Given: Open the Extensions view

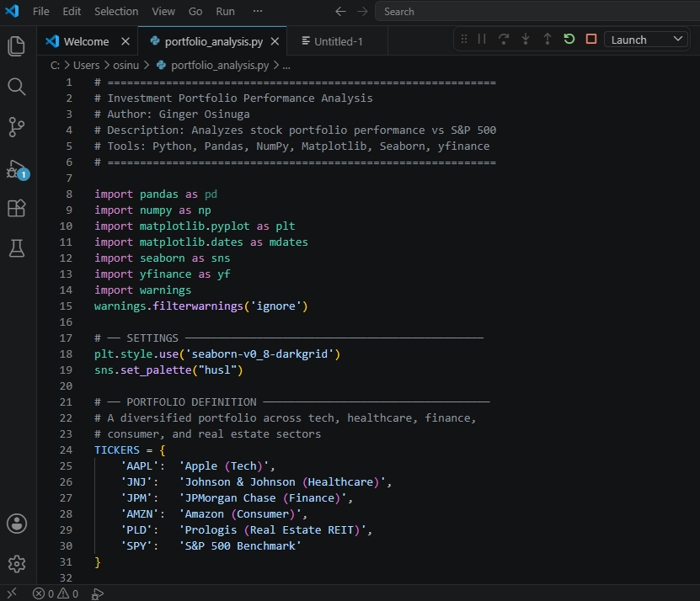Looking at the screenshot, I should (x=17, y=208).
